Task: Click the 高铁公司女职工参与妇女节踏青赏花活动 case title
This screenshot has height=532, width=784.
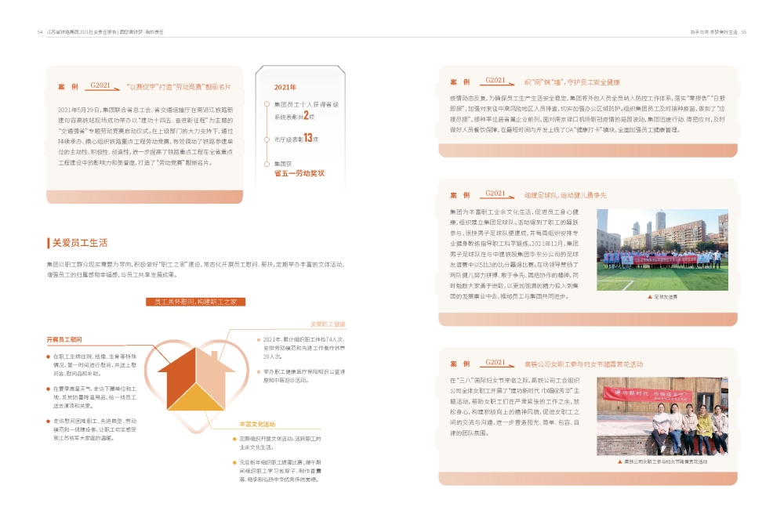Action: click(x=583, y=364)
